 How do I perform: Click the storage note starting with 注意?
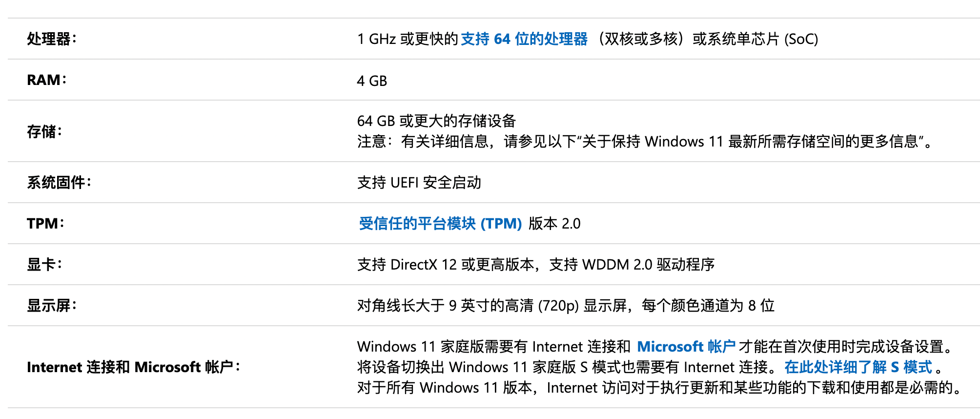[x=645, y=142]
